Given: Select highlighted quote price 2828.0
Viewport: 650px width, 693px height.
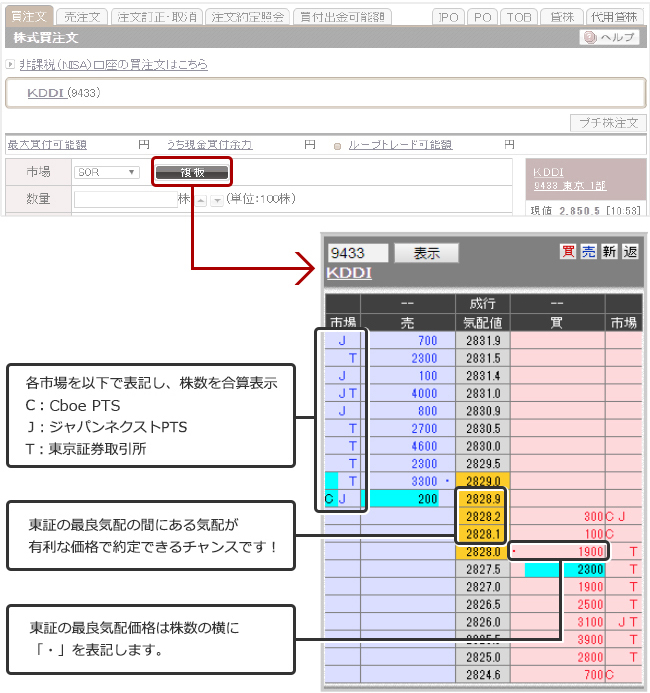Looking at the screenshot, I should coord(483,552).
